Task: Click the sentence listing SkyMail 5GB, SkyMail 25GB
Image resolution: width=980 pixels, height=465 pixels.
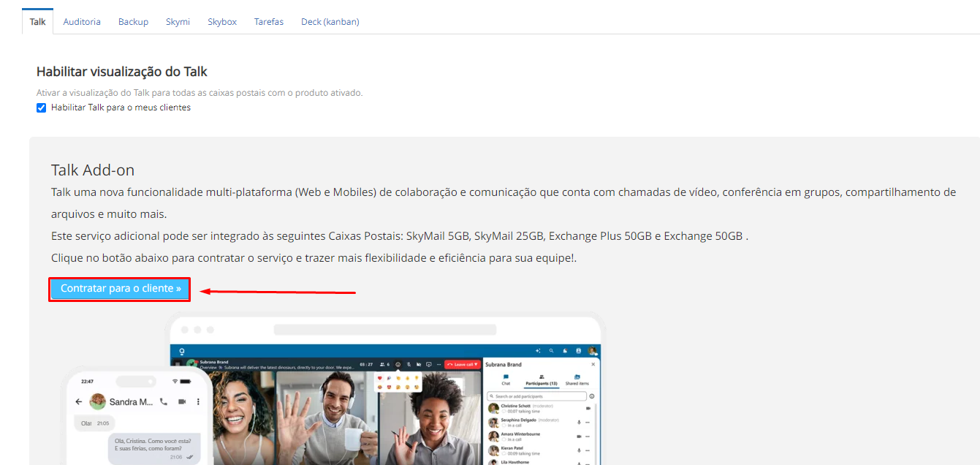Action: click(400, 236)
